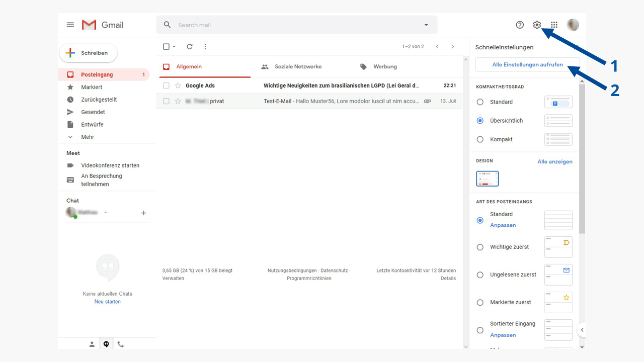This screenshot has width=644, height=362.
Task: Open the three-dot more options menu
Action: 205,46
